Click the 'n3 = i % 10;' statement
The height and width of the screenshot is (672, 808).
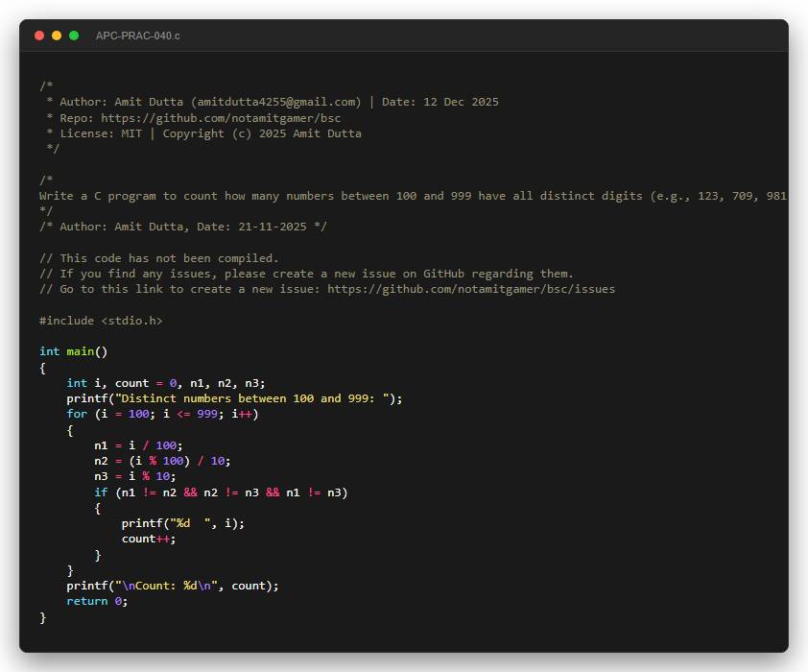[134, 477]
